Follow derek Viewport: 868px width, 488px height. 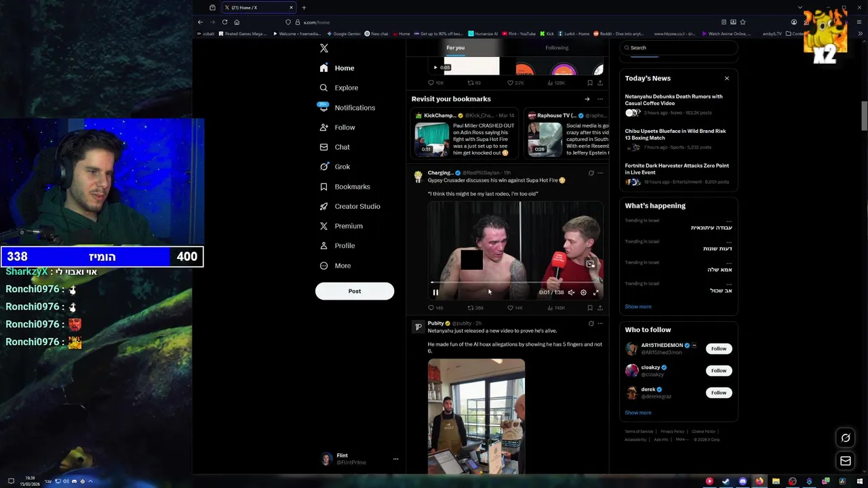point(719,392)
